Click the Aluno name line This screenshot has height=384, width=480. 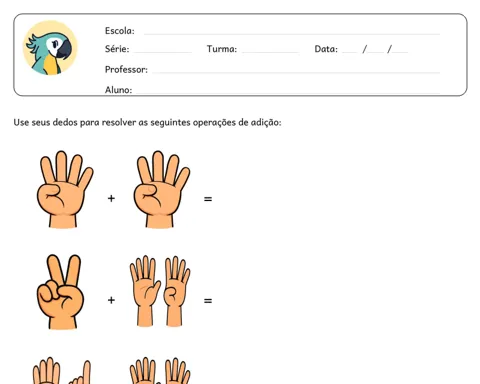(288, 92)
